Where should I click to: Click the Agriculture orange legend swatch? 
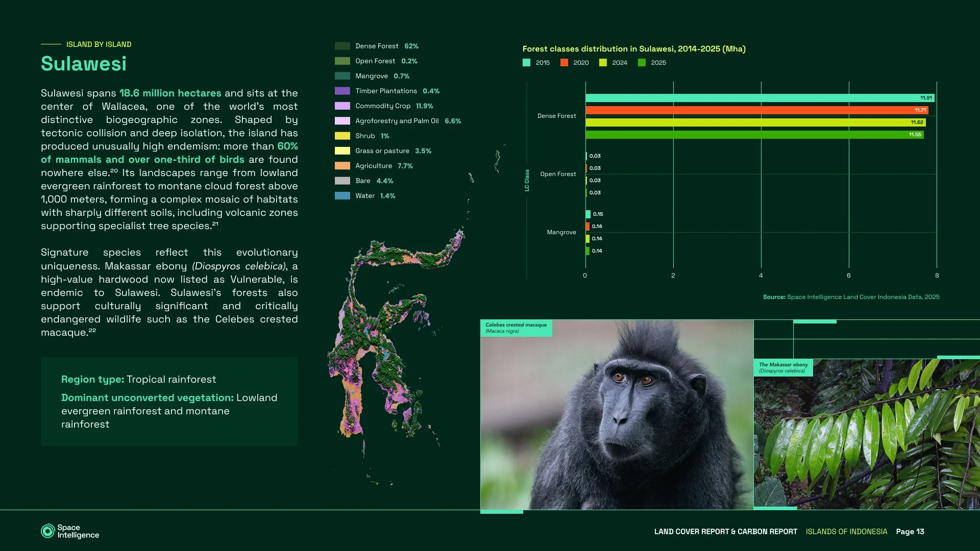coord(342,166)
